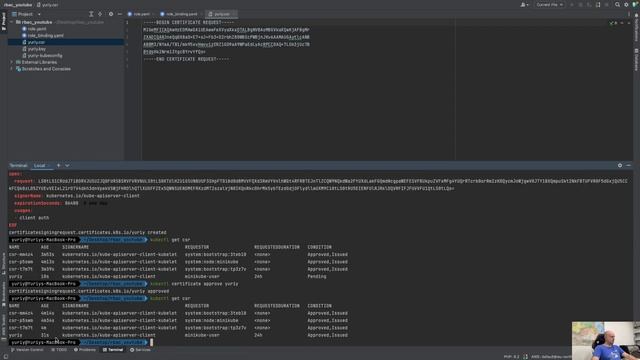Hide the Project panel with the minus icon
Image resolution: width=640 pixels, height=360 pixels.
click(x=120, y=14)
